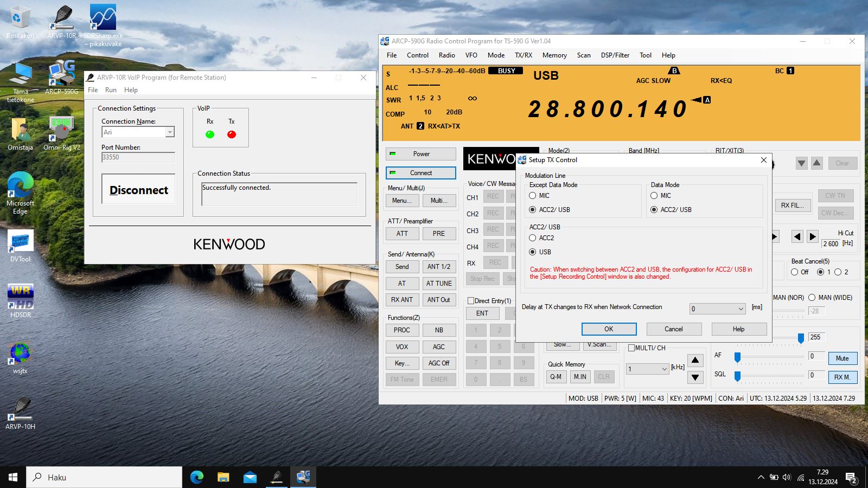
Task: Open the Memory menu in ARCP-590
Action: pos(554,55)
